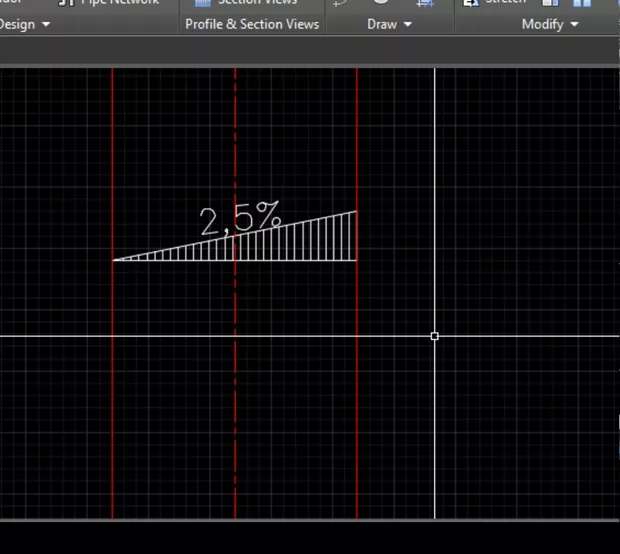Click the rightmost Modify panel icon
The image size is (620, 554).
(581, 3)
